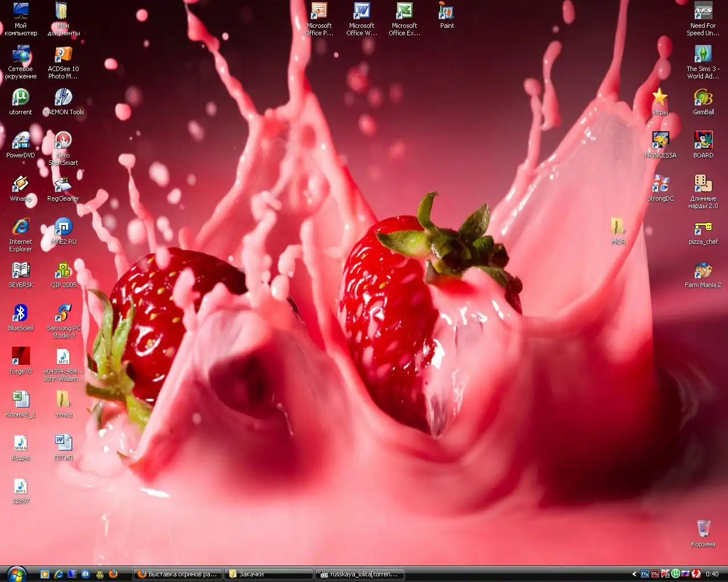The width and height of the screenshot is (728, 582).
Task: Open the Nero StartSmart shortcut
Action: [63, 142]
